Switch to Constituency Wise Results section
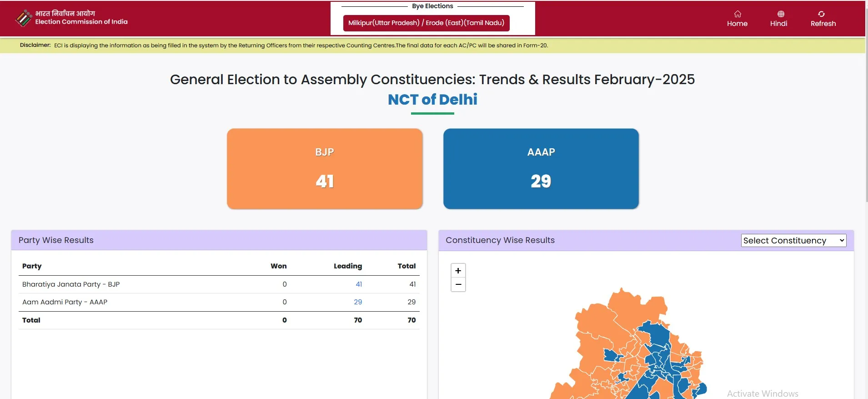 coord(499,240)
